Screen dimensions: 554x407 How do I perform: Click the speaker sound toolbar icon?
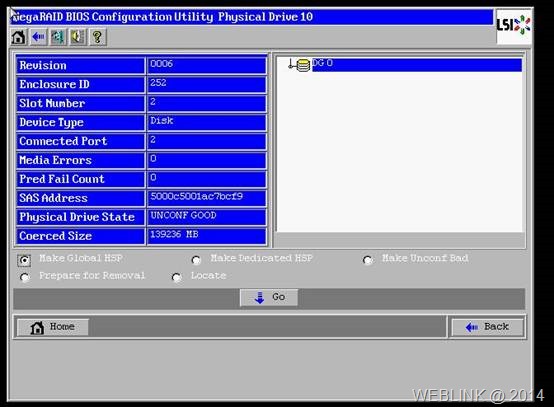[x=78, y=37]
